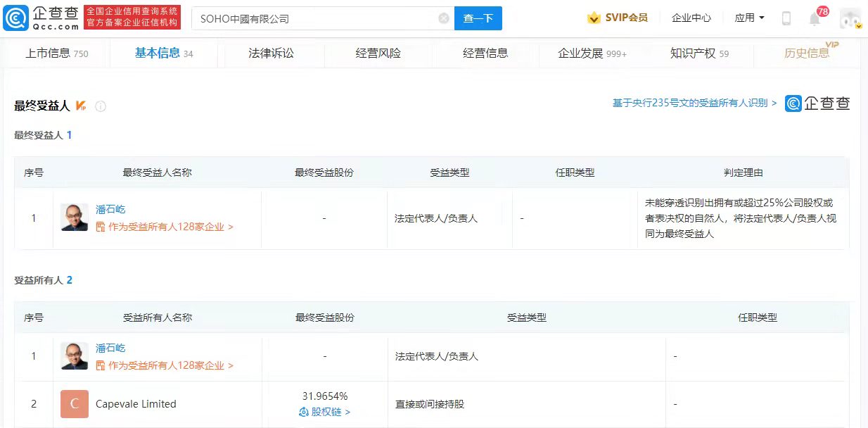Click the 最终受益人 1 sub-heading
The image size is (868, 428).
pyautogui.click(x=44, y=134)
